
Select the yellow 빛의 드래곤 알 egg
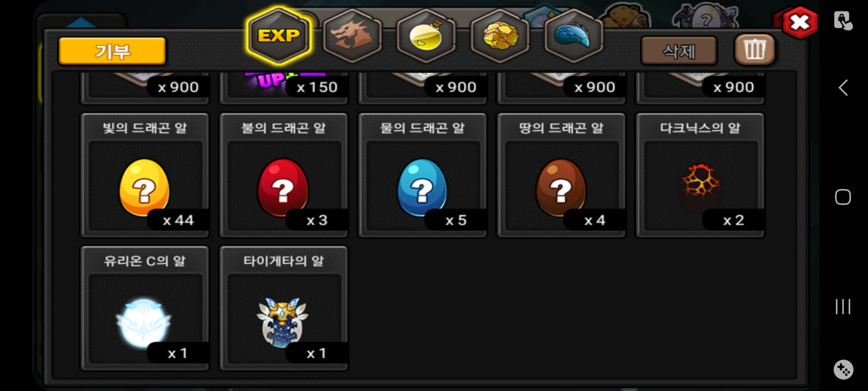(145, 176)
